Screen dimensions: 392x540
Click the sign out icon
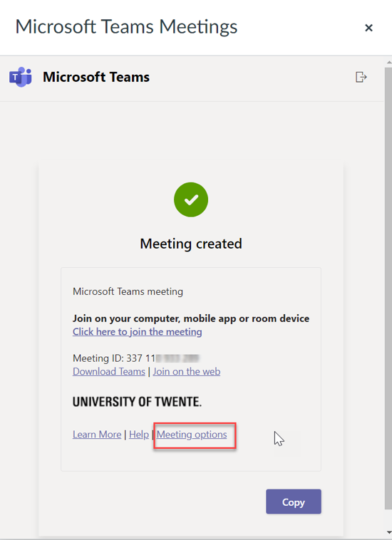(x=361, y=77)
